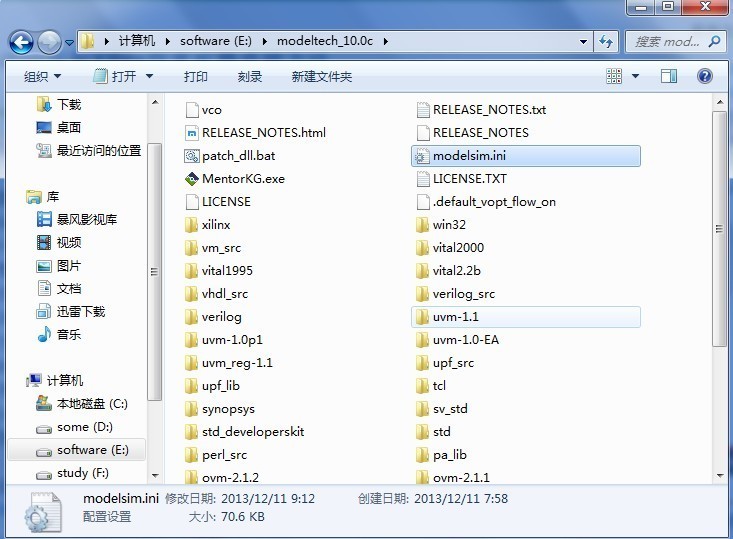
Task: Select the LICENSE.TXT file
Action: pyautogui.click(x=469, y=179)
